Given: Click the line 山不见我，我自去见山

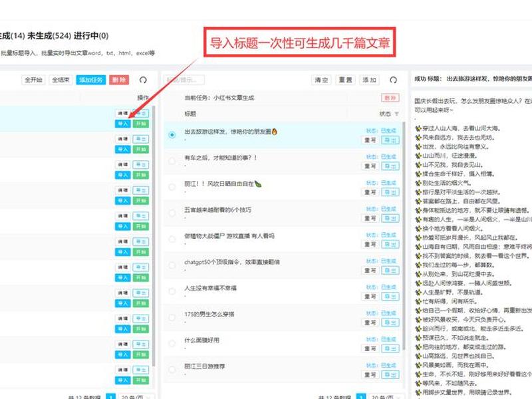Looking at the screenshot, I should (x=450, y=165).
